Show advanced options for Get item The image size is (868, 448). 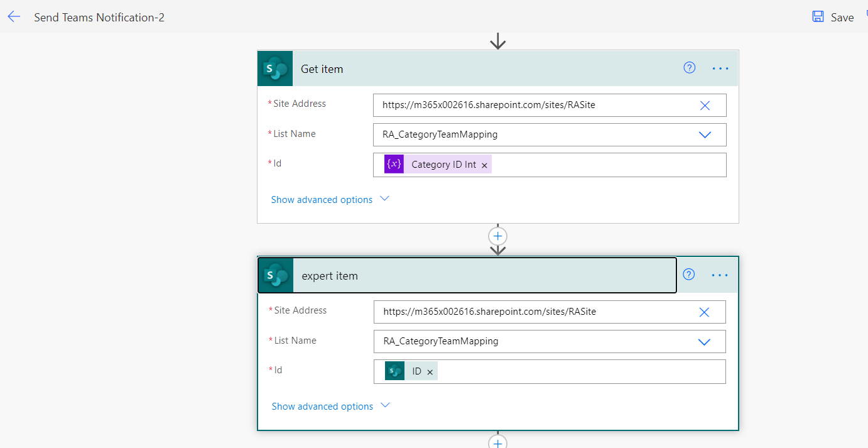pos(322,200)
